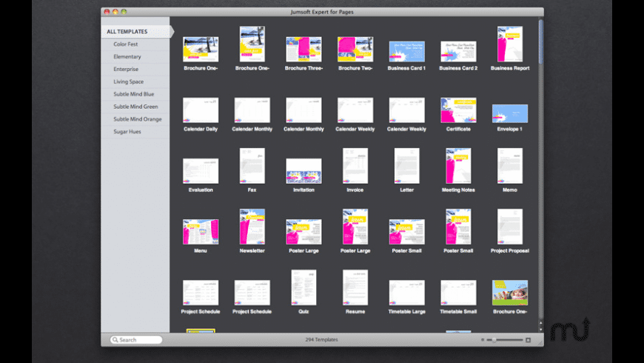Choose the Business Report template
This screenshot has width=644, height=363.
(510, 44)
